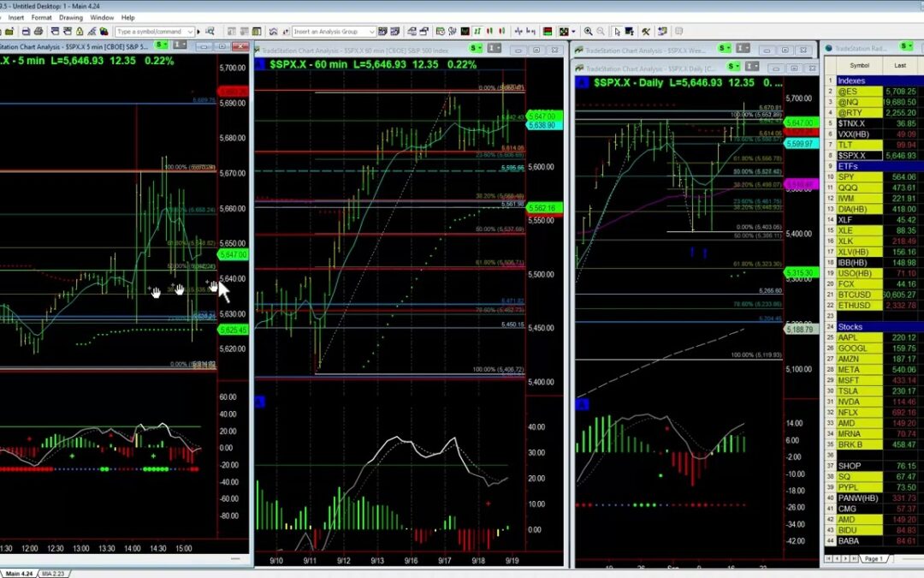Toggle the I indicator button on the Daily chart

pos(741,48)
